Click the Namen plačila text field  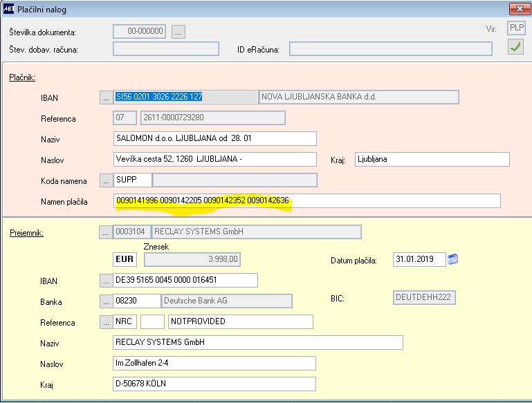(x=306, y=200)
